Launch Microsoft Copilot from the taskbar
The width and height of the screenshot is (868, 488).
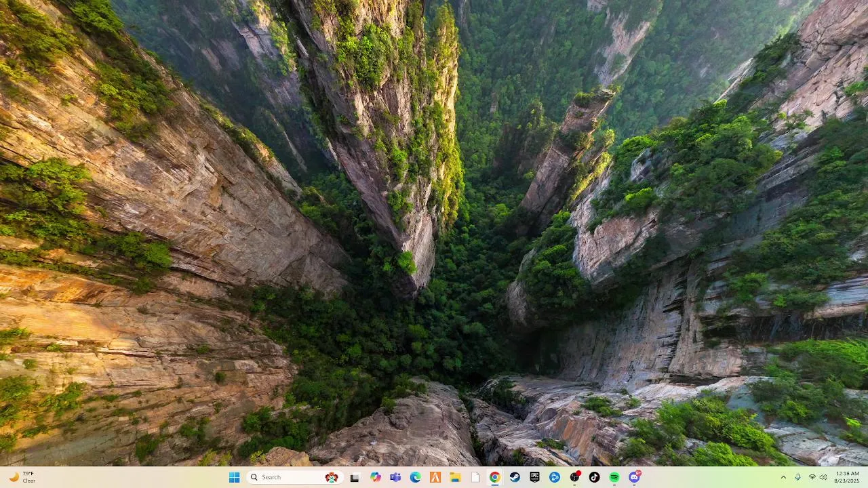click(376, 477)
